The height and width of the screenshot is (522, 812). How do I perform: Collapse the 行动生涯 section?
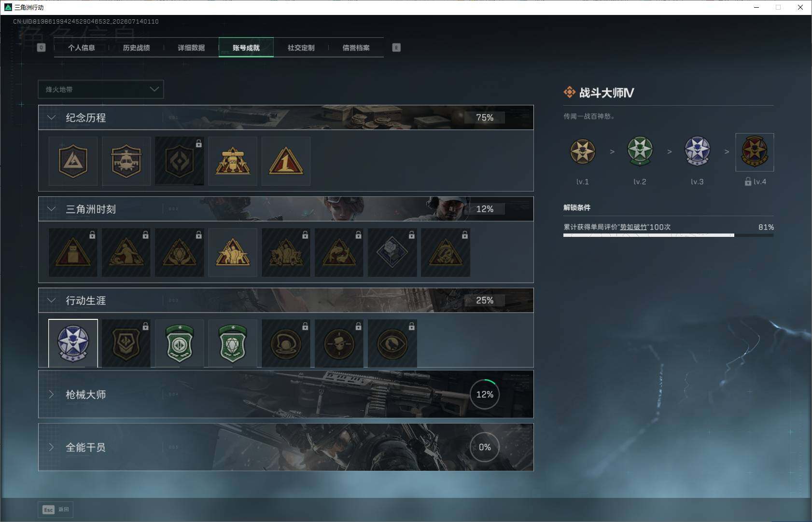pyautogui.click(x=51, y=300)
